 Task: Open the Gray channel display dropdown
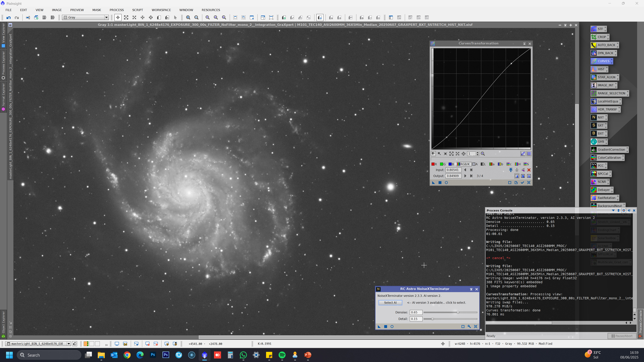point(106,17)
